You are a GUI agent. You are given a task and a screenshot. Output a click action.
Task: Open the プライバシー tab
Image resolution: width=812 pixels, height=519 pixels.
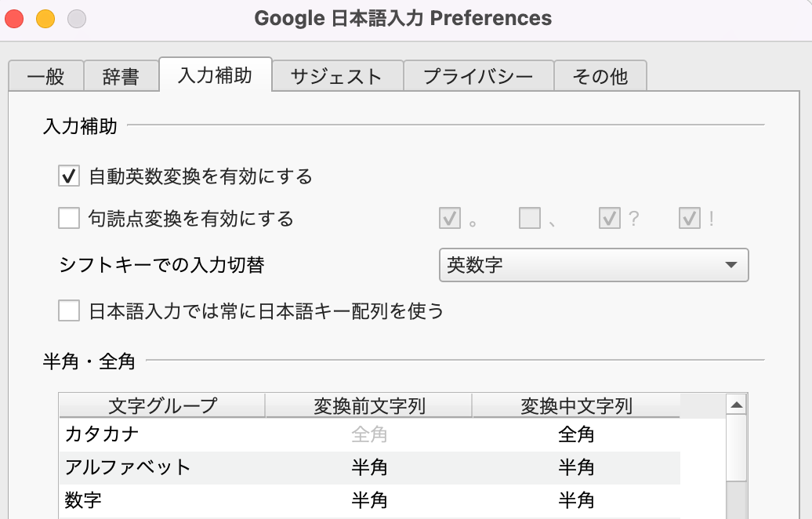[x=478, y=76]
